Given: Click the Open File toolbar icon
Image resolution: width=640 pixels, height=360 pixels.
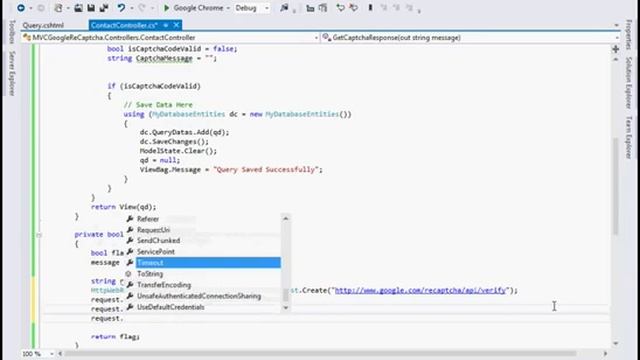Looking at the screenshot, I should tap(78, 8).
